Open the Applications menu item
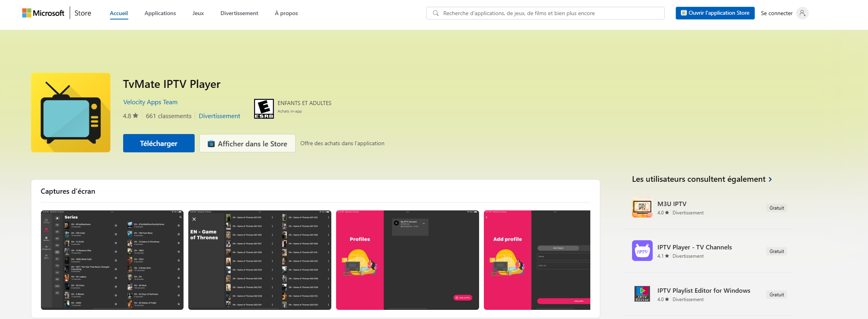This screenshot has width=868, height=319. click(x=160, y=13)
